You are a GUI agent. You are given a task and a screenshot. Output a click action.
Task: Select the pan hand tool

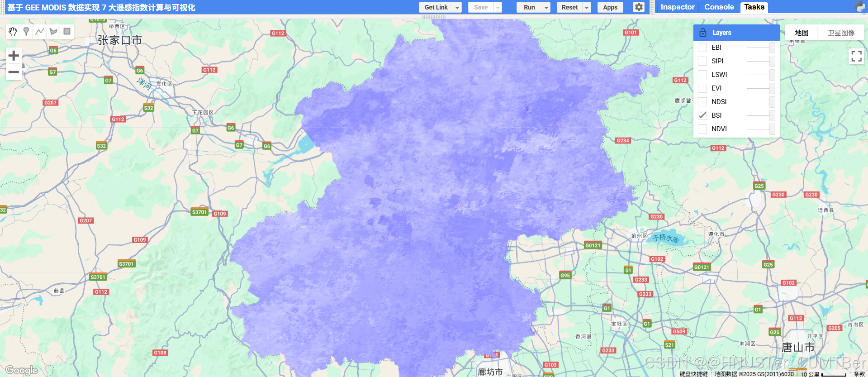coord(13,31)
